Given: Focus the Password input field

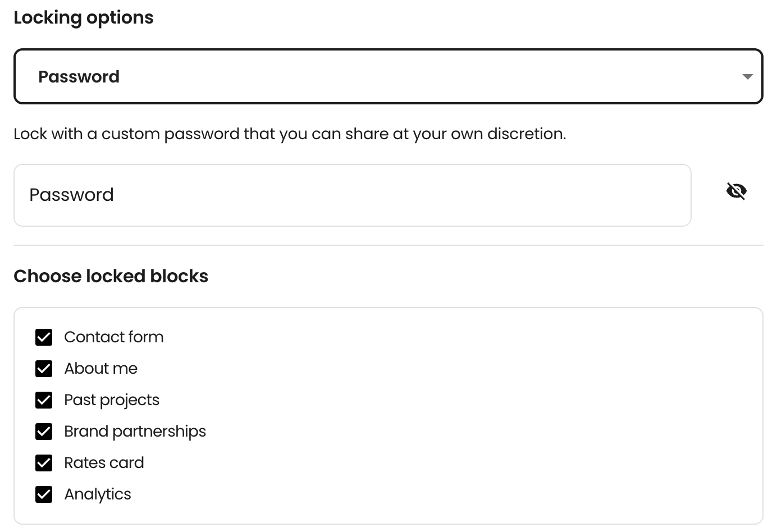Looking at the screenshot, I should coord(353,195).
